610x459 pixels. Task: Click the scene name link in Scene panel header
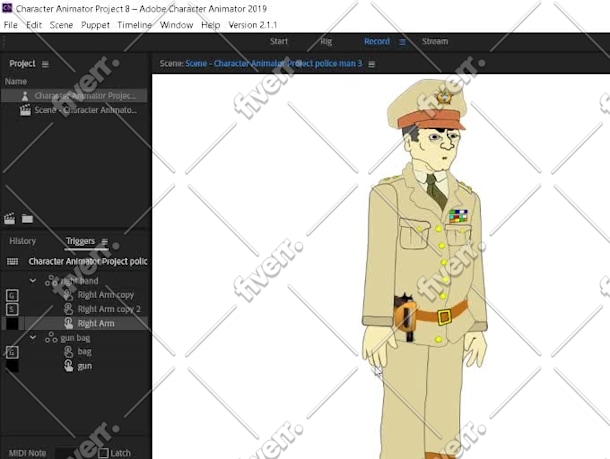coord(273,63)
